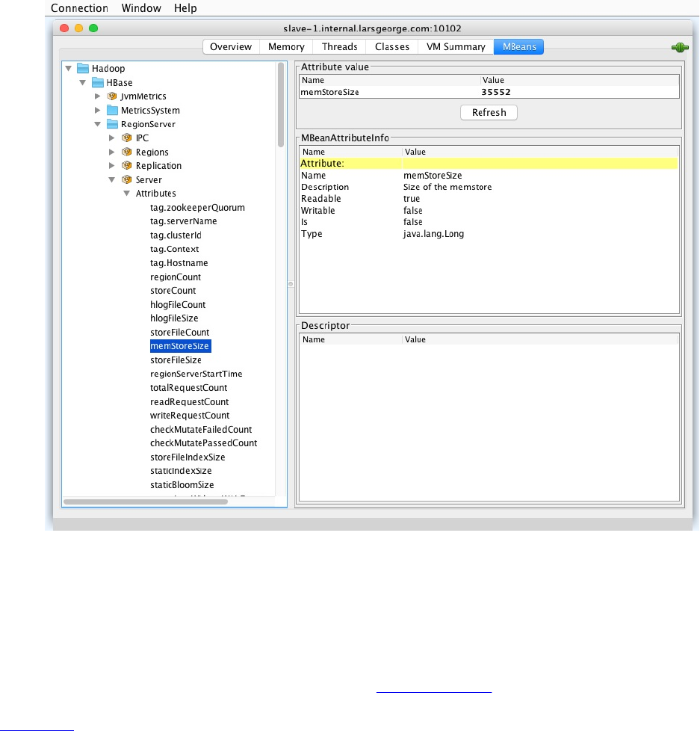Switch to the Classes tab

tap(392, 46)
